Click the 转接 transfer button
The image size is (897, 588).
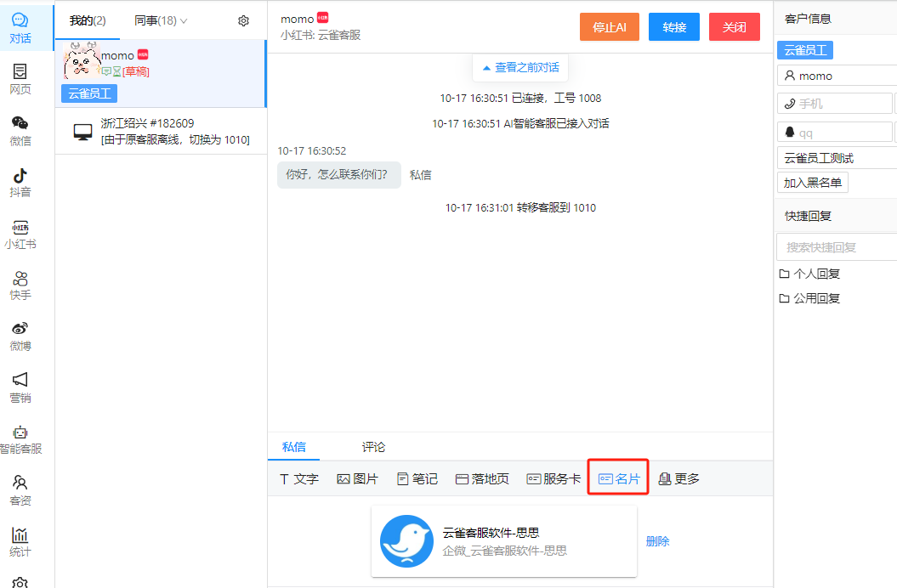[x=673, y=26]
